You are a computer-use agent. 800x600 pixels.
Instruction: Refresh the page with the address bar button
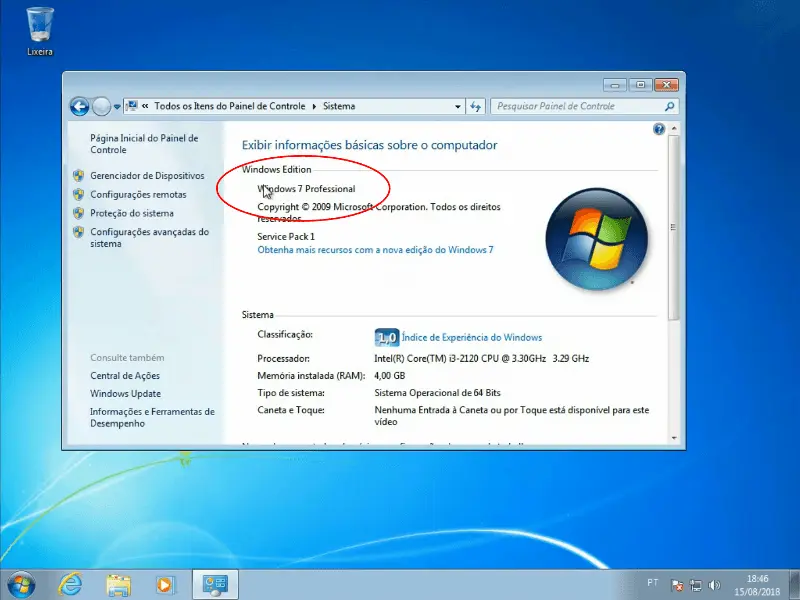click(x=476, y=107)
